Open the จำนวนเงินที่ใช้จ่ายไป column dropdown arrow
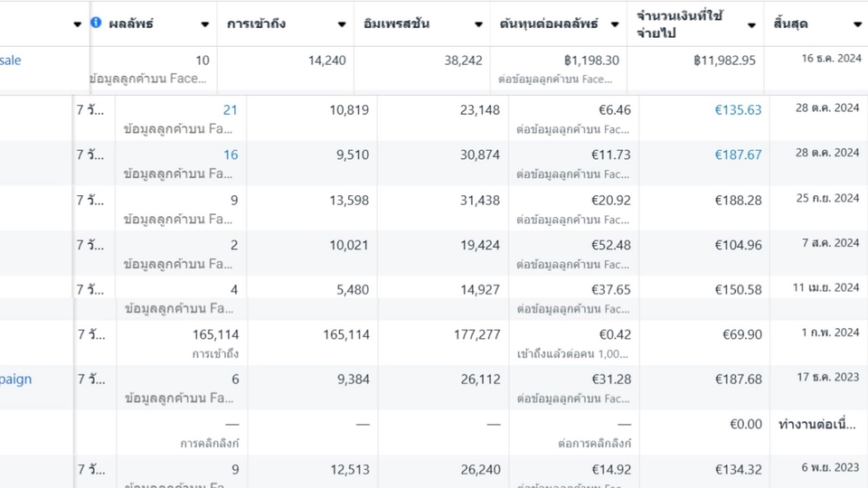 [x=751, y=25]
